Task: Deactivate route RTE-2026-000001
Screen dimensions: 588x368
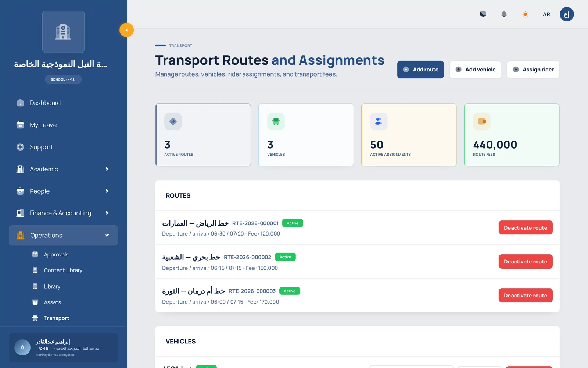Action: click(526, 228)
